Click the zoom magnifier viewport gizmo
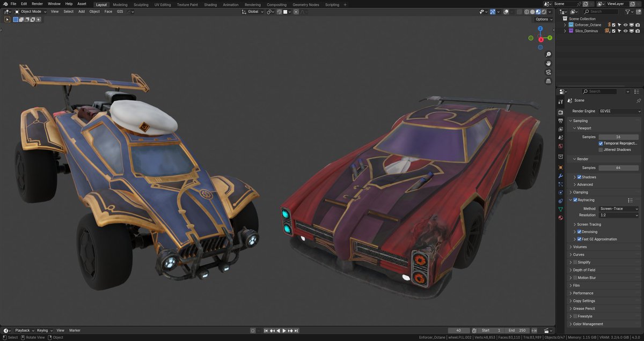This screenshot has height=341, width=644. 548,55
